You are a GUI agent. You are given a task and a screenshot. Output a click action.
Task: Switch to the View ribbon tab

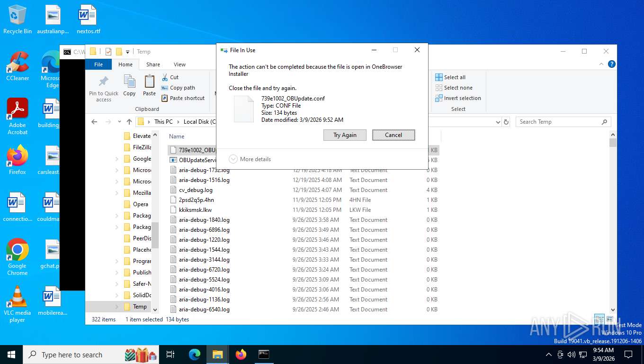coord(179,64)
